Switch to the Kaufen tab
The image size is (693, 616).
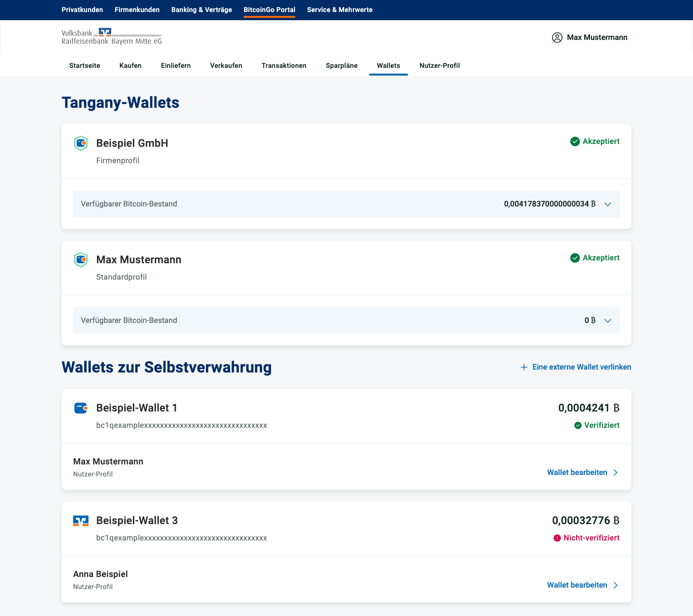[x=130, y=65]
